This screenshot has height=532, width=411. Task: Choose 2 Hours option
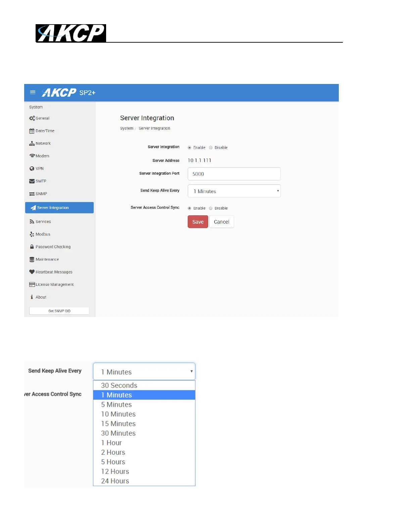click(144, 452)
